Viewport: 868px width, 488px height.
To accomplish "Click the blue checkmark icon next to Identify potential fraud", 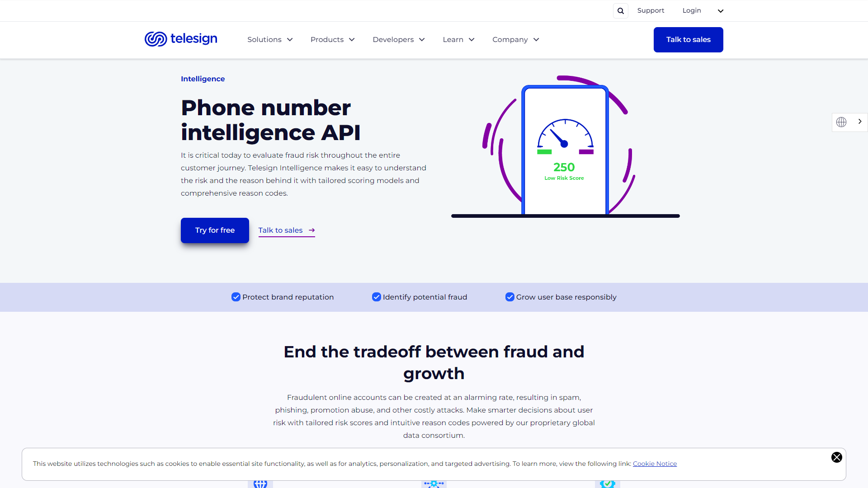I will (x=376, y=297).
